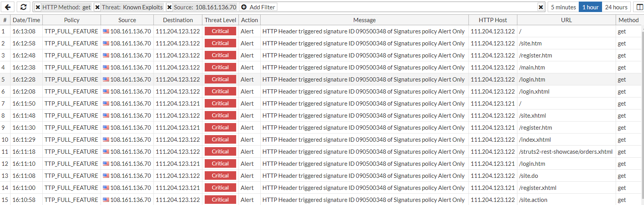This screenshot has width=644, height=205.
Task: Click the URL /struts2-rest-showcase/orders.xhtml
Action: pyautogui.click(x=566, y=152)
